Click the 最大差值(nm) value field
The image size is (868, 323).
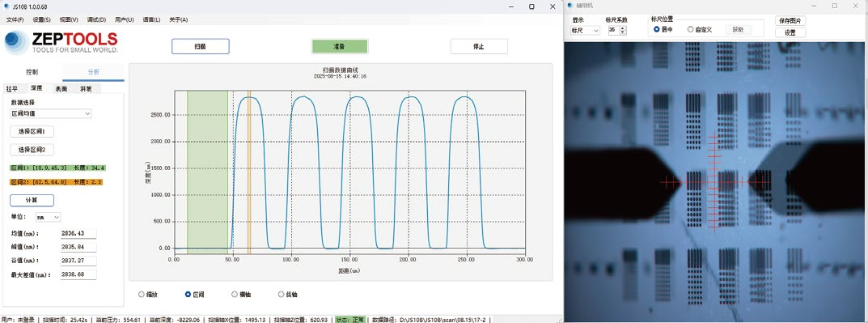click(78, 274)
